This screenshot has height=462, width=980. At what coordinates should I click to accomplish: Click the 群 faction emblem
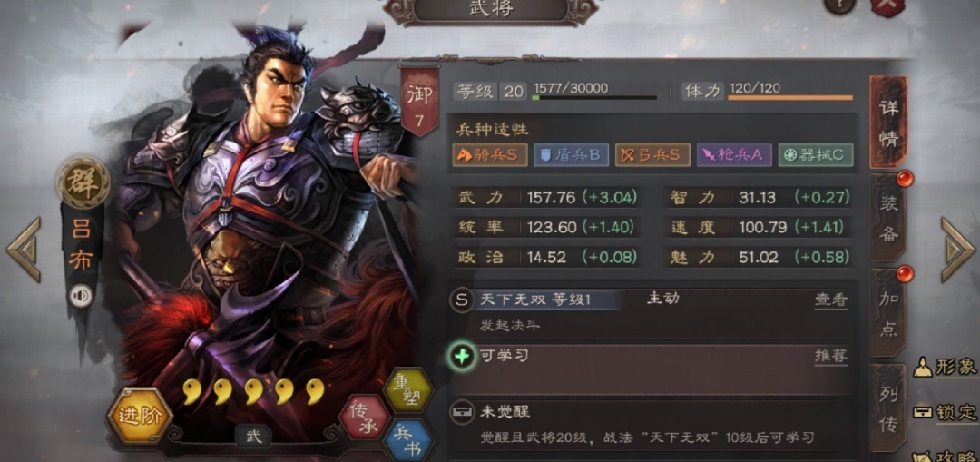pyautogui.click(x=83, y=182)
